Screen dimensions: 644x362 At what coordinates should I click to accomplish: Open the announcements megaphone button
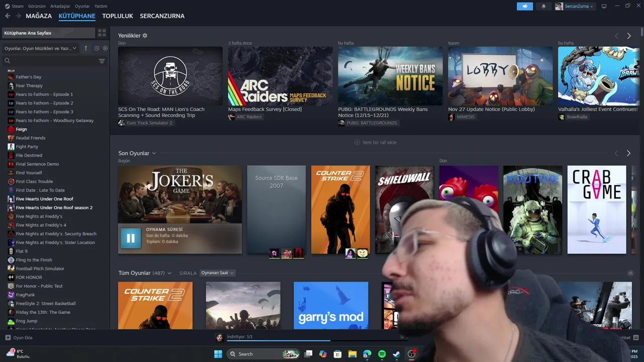[x=525, y=6]
